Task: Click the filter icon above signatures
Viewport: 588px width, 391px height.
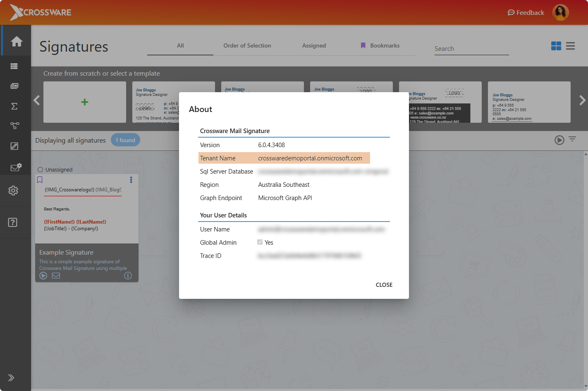Action: coord(572,139)
